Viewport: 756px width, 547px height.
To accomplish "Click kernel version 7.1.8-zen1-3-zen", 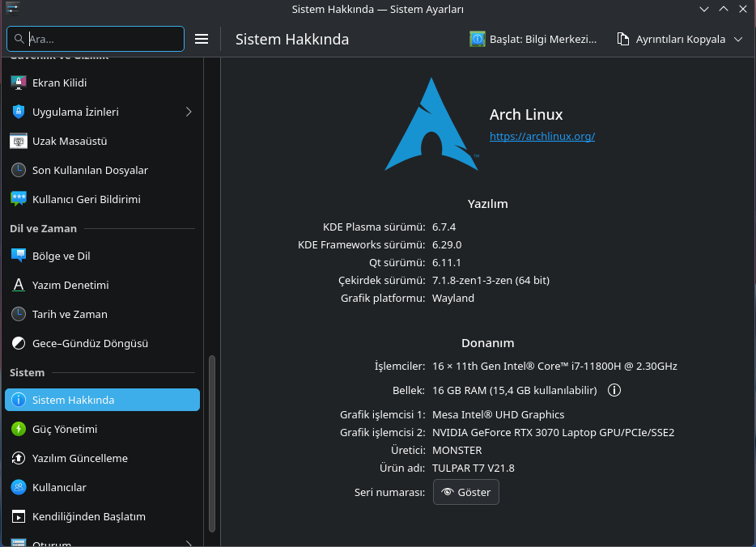I will [x=491, y=281].
